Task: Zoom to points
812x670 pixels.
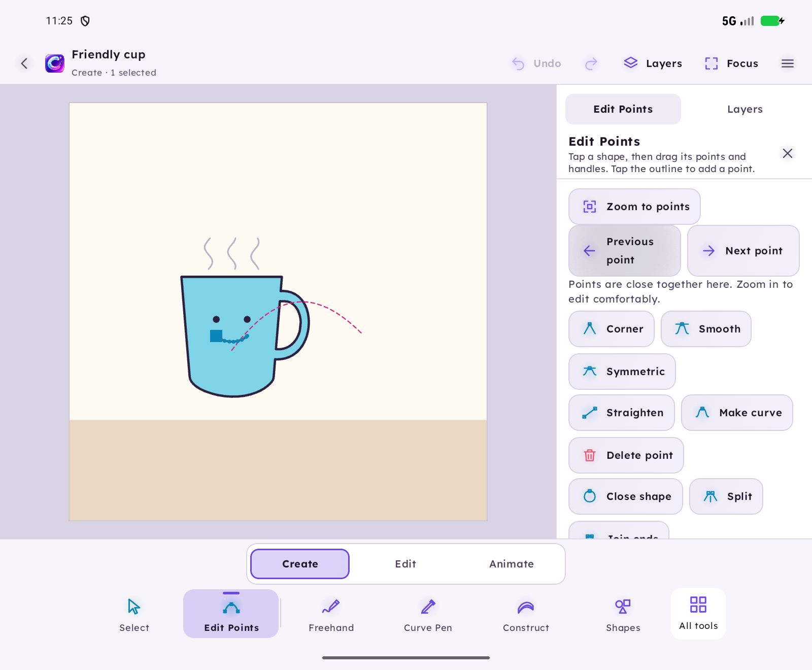Action: pyautogui.click(x=634, y=207)
